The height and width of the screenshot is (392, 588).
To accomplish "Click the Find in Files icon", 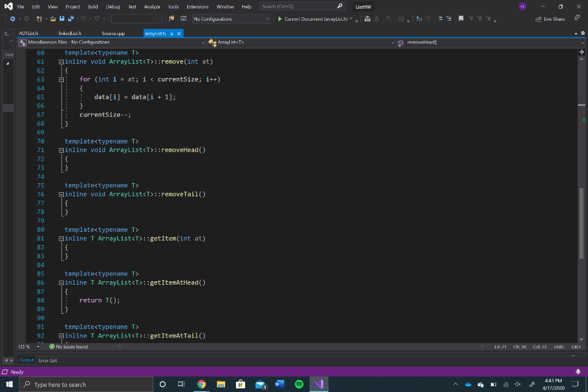I will [171, 18].
